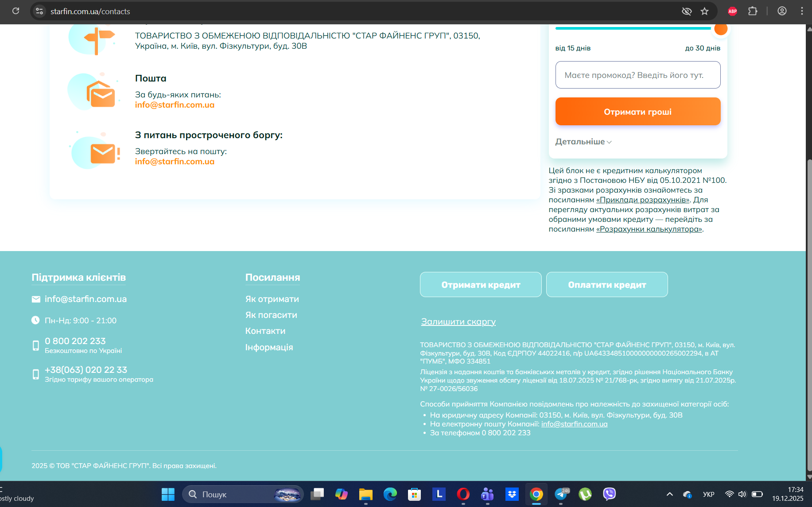The width and height of the screenshot is (812, 507).
Task: Open uTorrent from taskbar
Action: [585, 494]
